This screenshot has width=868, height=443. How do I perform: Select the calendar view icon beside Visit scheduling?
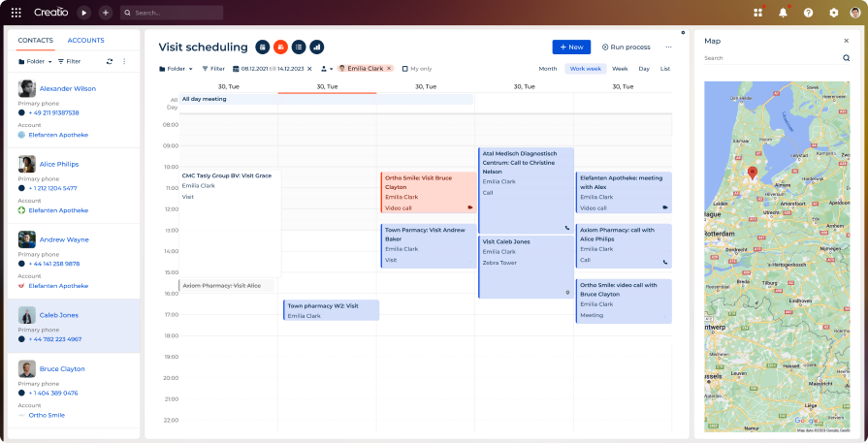click(x=263, y=47)
